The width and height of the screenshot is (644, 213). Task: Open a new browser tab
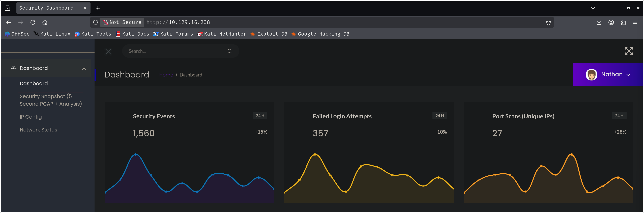[x=98, y=8]
